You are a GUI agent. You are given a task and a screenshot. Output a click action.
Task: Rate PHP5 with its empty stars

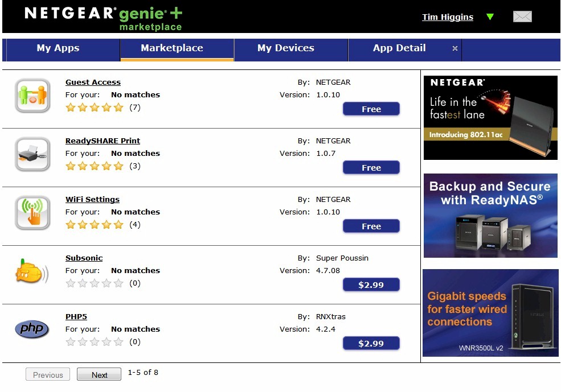click(x=95, y=342)
